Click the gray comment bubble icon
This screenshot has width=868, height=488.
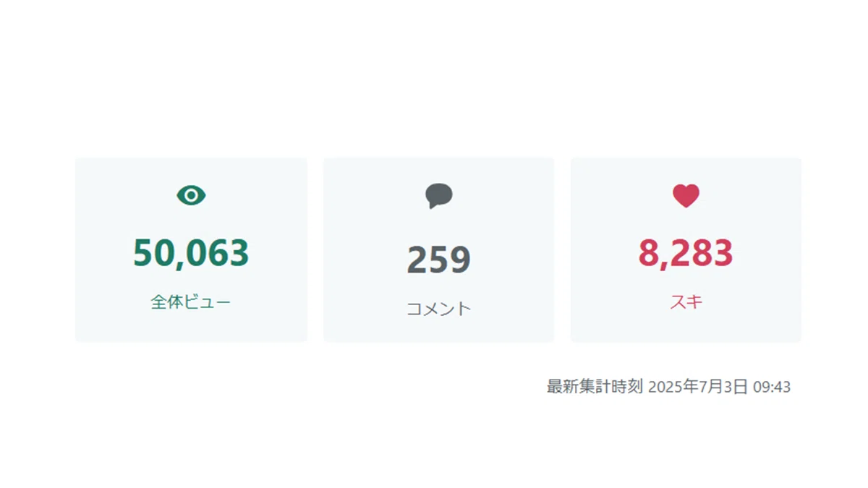[x=438, y=196]
